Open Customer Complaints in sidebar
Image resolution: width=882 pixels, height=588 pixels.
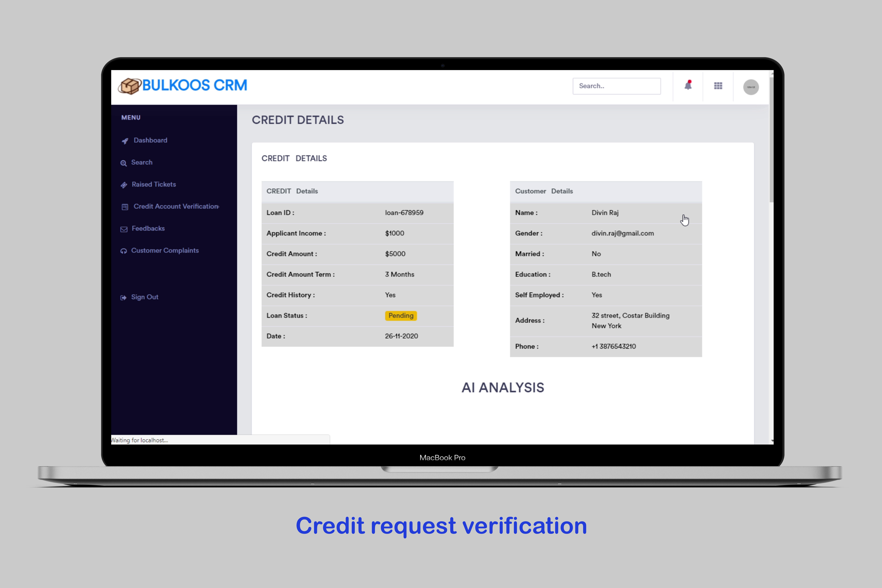point(165,250)
